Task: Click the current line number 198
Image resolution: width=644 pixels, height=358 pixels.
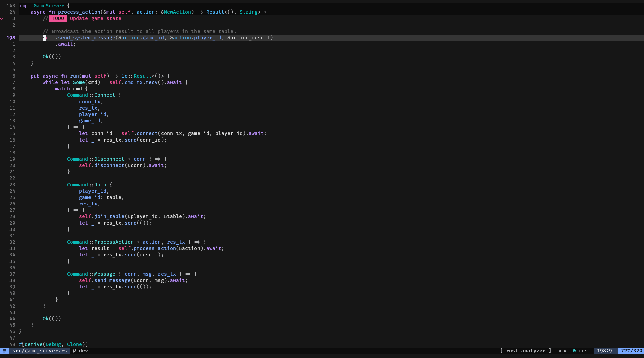Action: pyautogui.click(x=11, y=38)
